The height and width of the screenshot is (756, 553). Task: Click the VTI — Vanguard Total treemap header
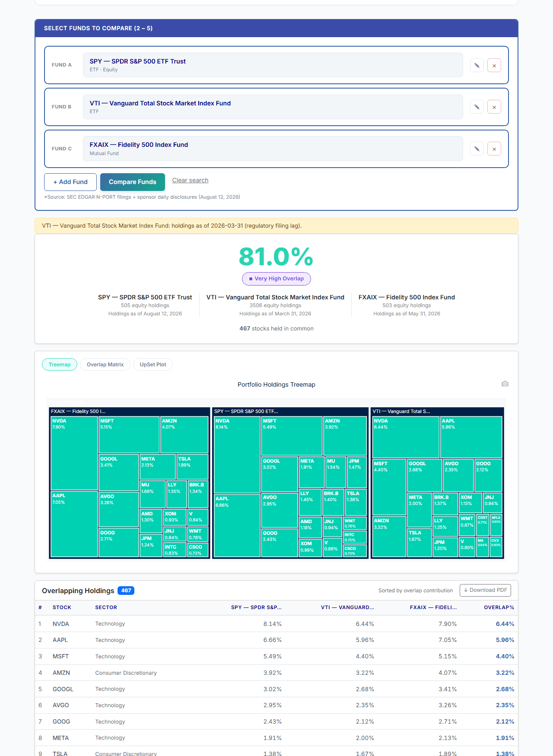(x=437, y=411)
